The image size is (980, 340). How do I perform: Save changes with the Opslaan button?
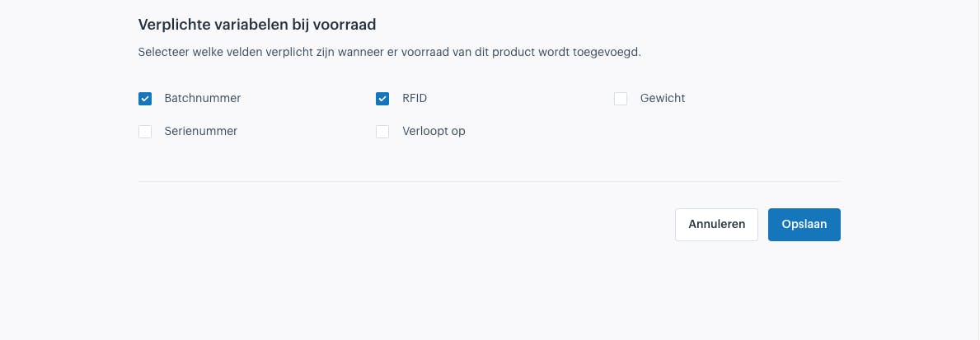[x=804, y=225]
